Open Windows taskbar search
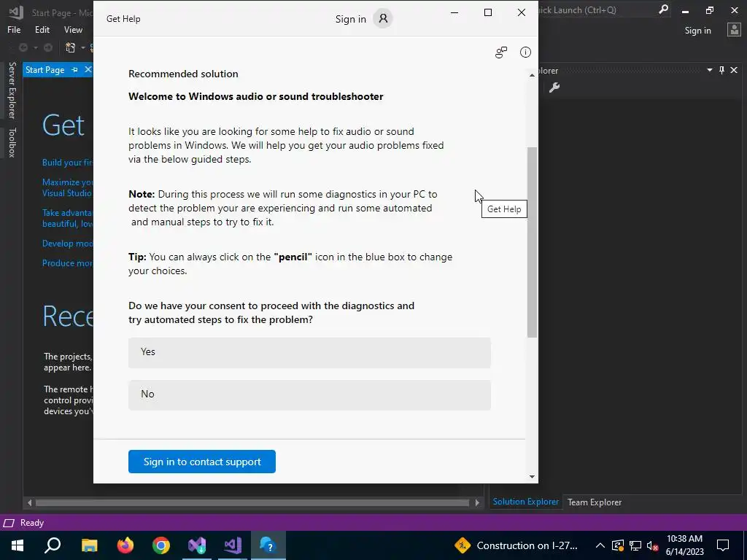The height and width of the screenshot is (560, 747). 53,545
